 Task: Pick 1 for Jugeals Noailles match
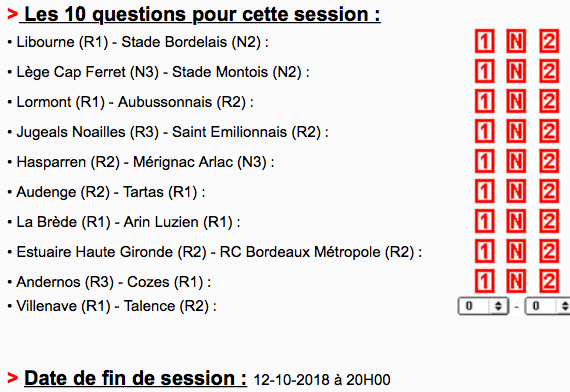(x=484, y=131)
